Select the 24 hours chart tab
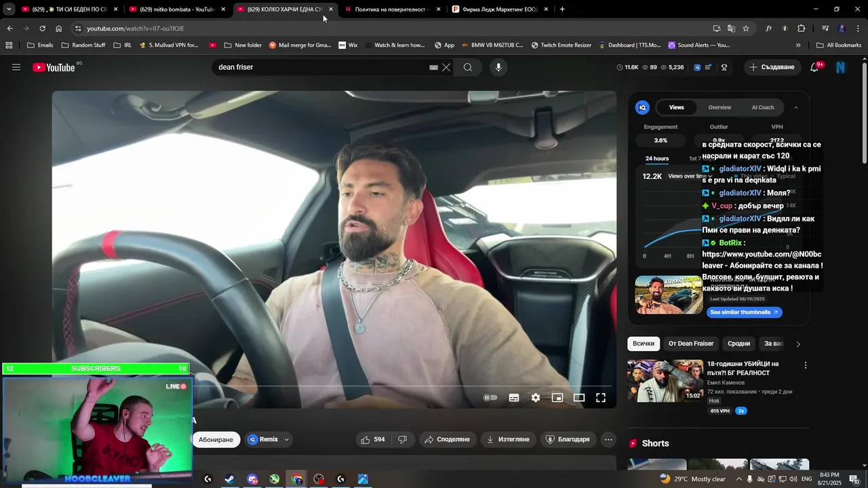This screenshot has width=868, height=488. pos(657,159)
